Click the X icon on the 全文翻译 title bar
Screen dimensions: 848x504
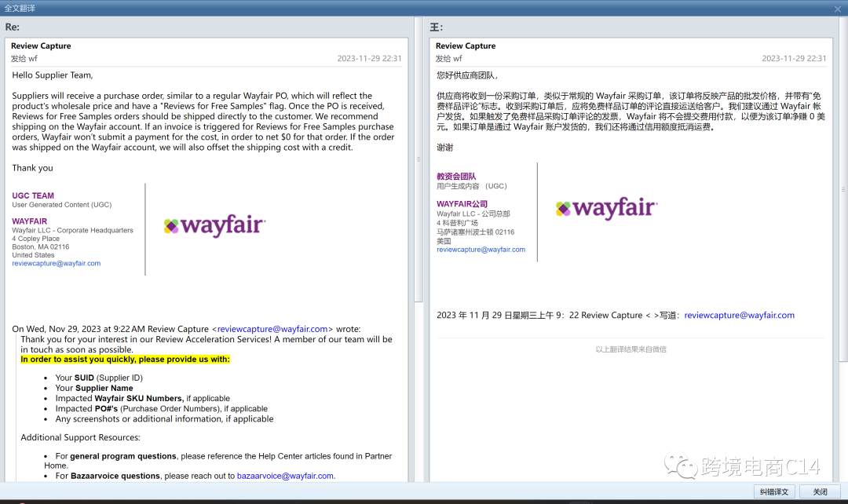click(x=839, y=8)
